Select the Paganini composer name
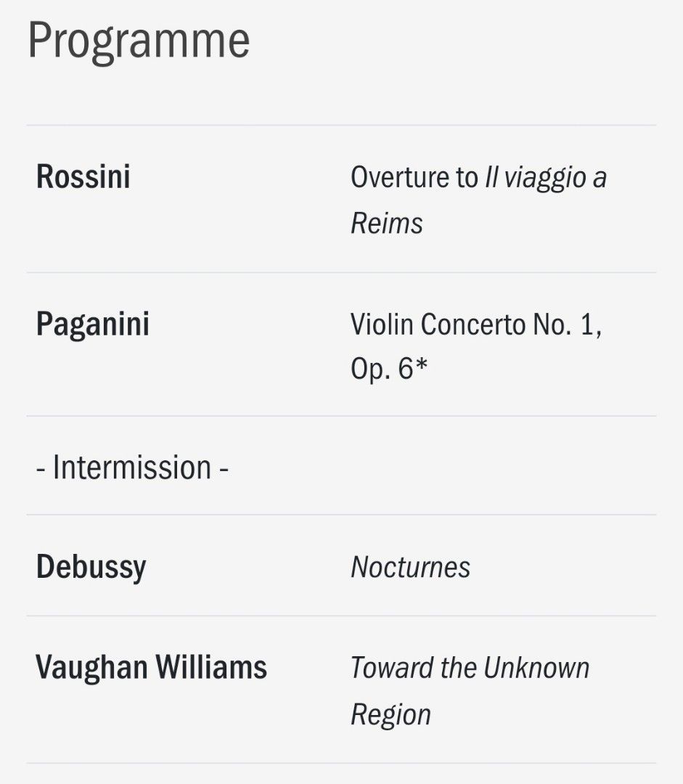This screenshot has width=683, height=784. point(93,323)
